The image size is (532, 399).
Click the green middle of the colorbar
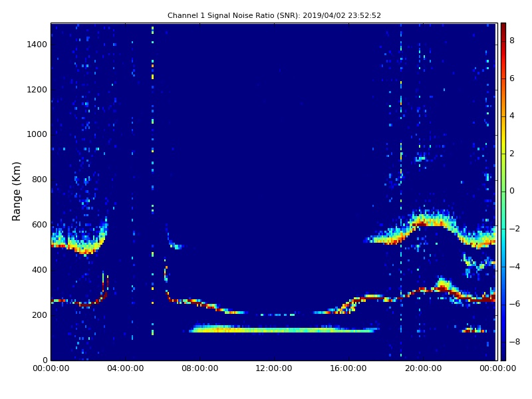503,192
